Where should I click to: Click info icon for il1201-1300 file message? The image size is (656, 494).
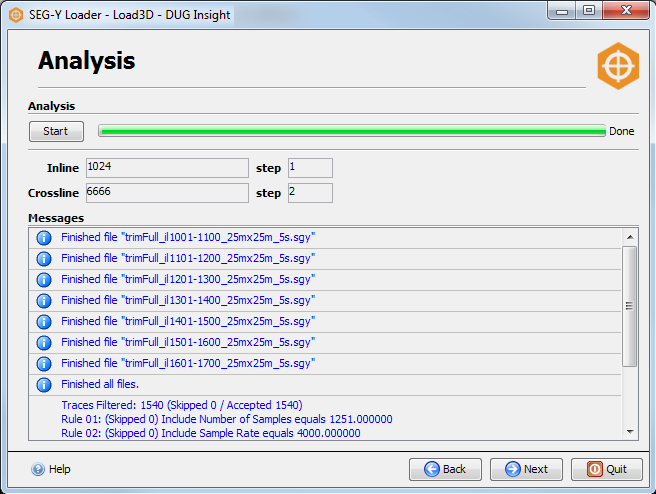tap(44, 279)
